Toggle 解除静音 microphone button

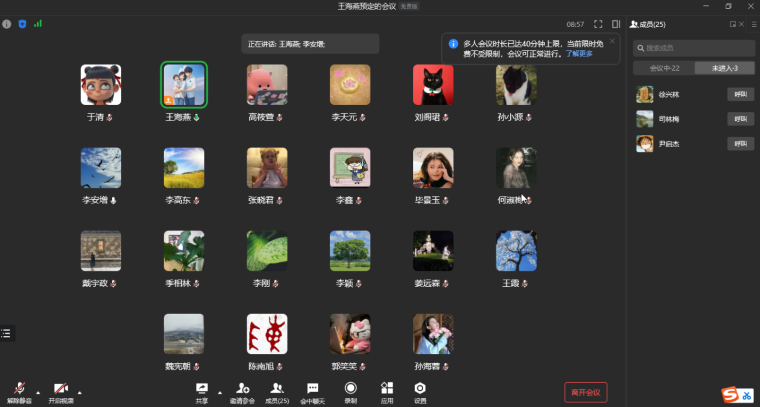click(17, 391)
